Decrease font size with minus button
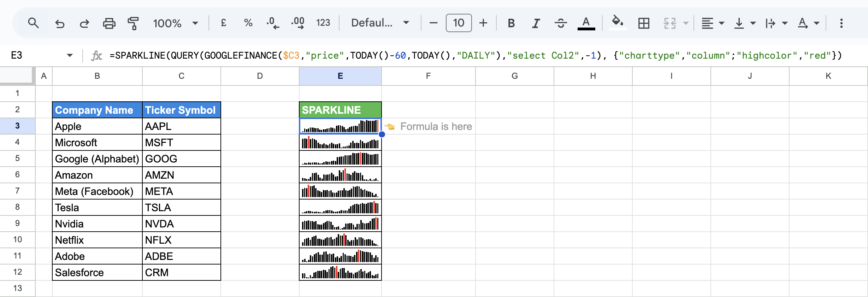This screenshot has height=297, width=868. pos(433,23)
